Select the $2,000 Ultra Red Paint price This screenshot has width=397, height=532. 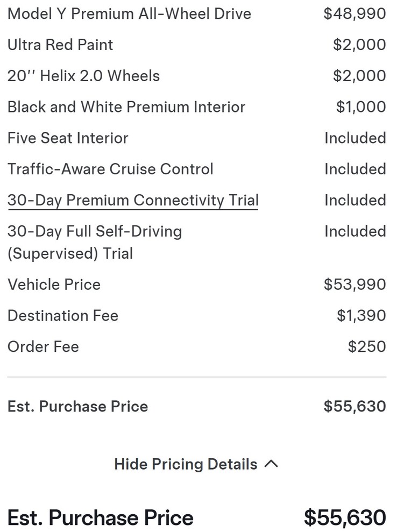click(360, 45)
